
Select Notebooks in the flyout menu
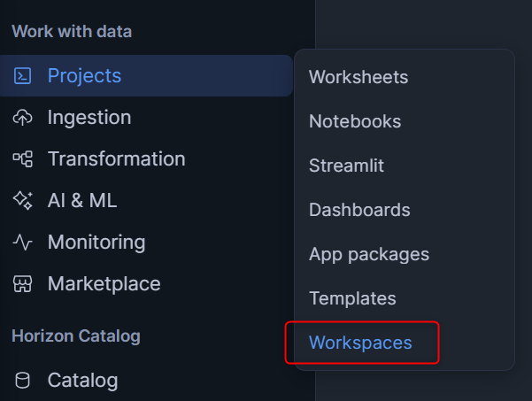355,121
